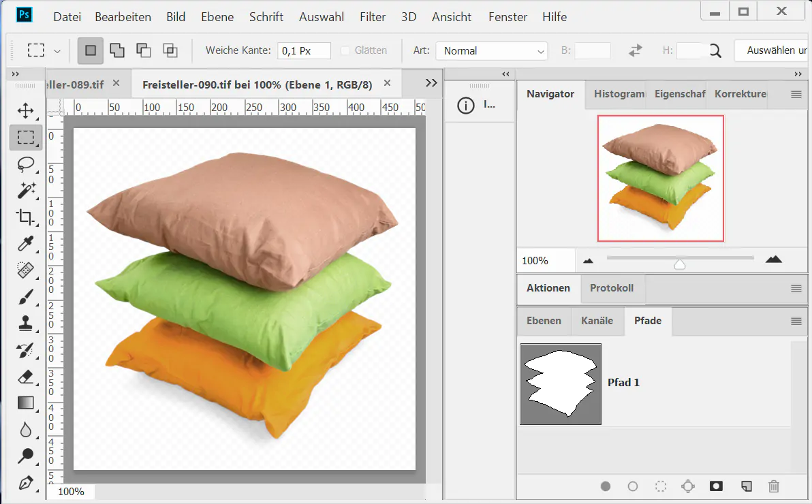Load path as selection icon

(660, 486)
